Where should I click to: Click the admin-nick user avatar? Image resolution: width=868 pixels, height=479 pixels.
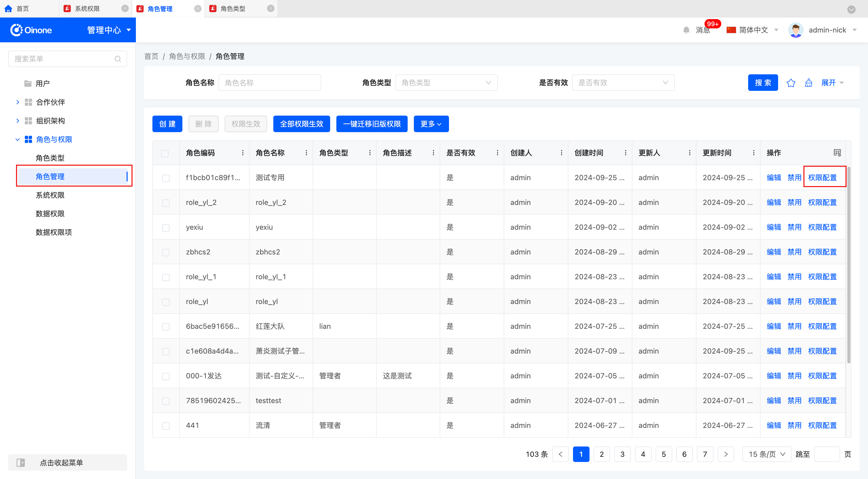[796, 30]
